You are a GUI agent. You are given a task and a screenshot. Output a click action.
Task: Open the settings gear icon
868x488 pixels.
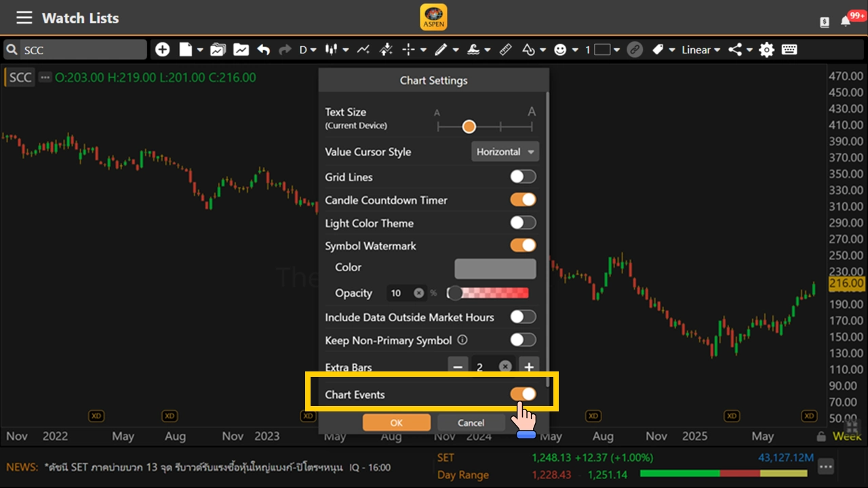[x=766, y=49]
